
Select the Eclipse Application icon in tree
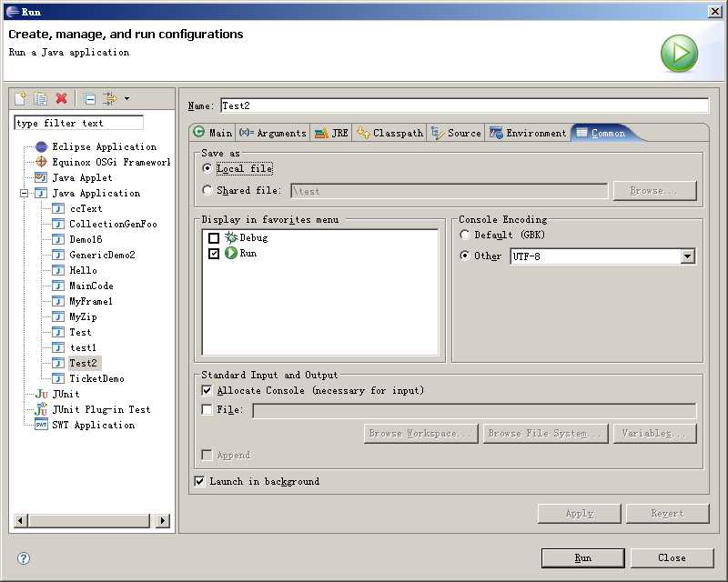41,146
